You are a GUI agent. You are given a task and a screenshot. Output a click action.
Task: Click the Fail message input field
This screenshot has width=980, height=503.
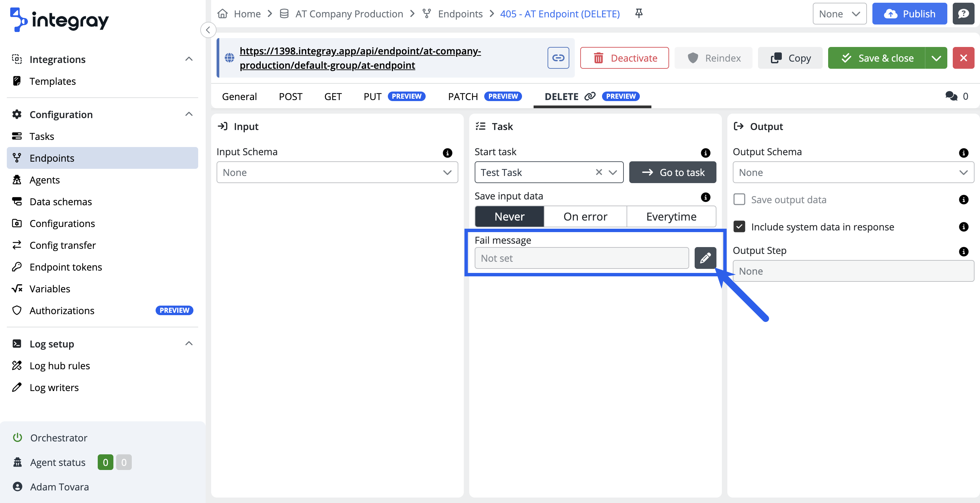tap(581, 258)
